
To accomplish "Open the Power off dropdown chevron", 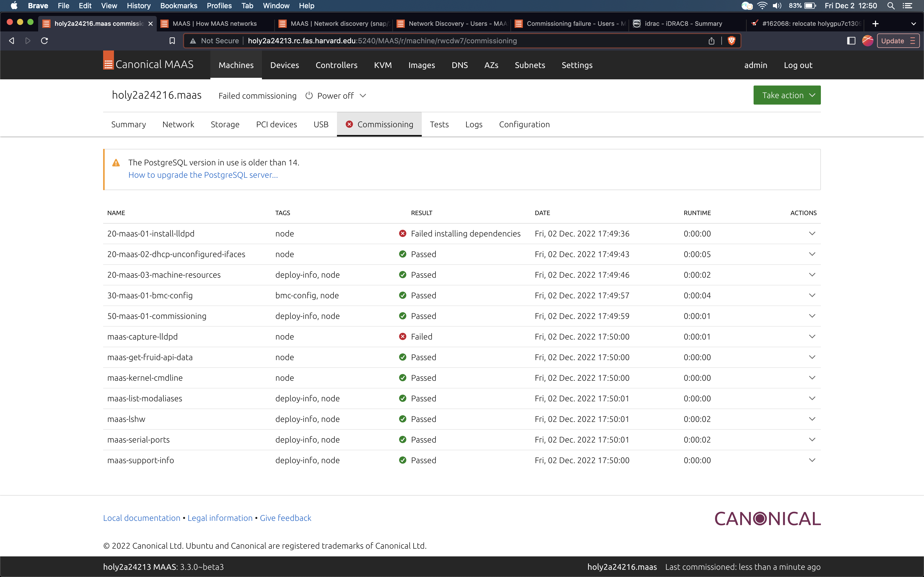I will point(363,96).
